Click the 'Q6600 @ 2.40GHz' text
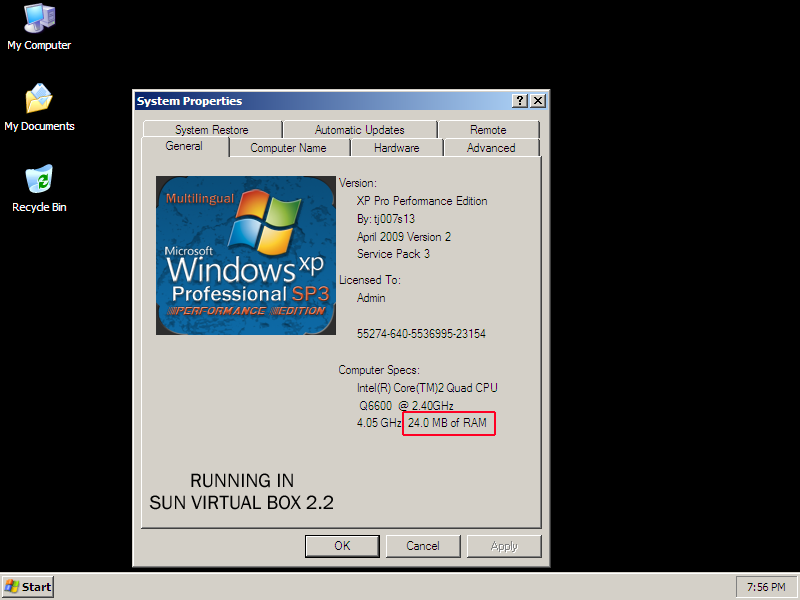This screenshot has height=600, width=800. [x=407, y=406]
